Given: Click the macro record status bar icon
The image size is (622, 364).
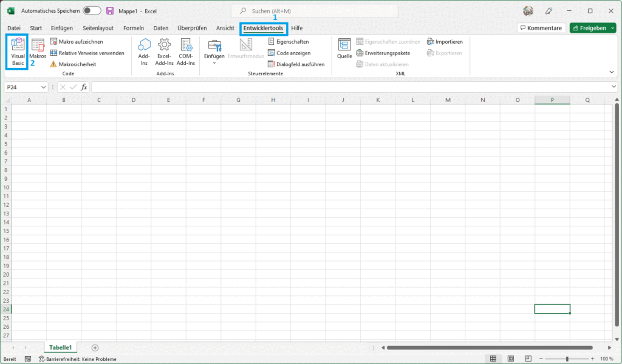Looking at the screenshot, I should (28, 359).
